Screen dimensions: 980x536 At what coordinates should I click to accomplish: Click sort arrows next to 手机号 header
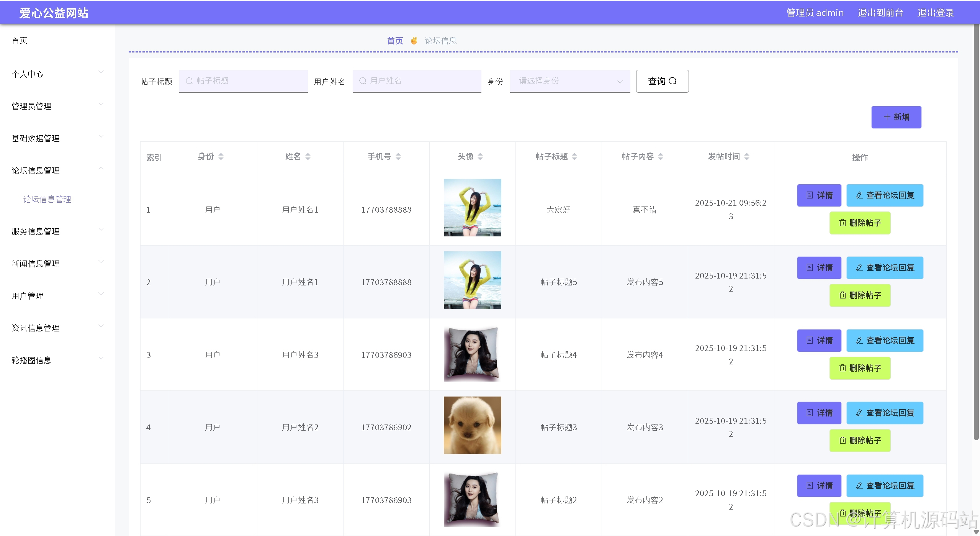[x=398, y=157]
